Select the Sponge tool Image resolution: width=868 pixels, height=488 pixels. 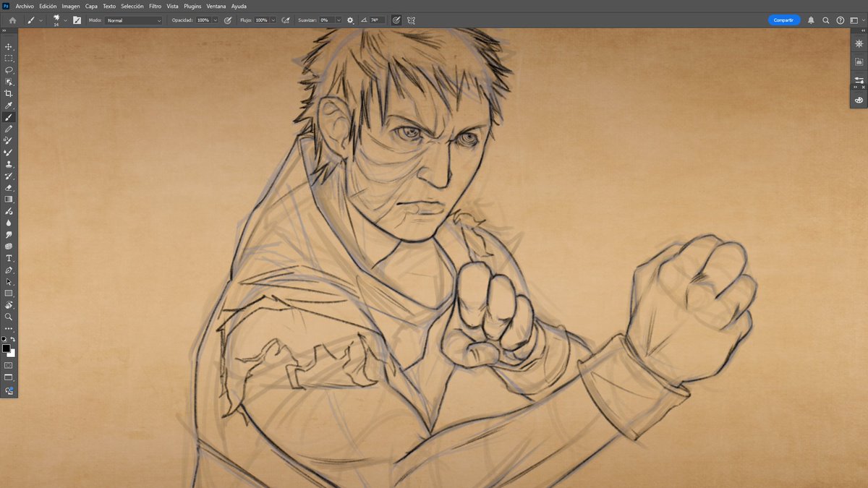(x=9, y=246)
